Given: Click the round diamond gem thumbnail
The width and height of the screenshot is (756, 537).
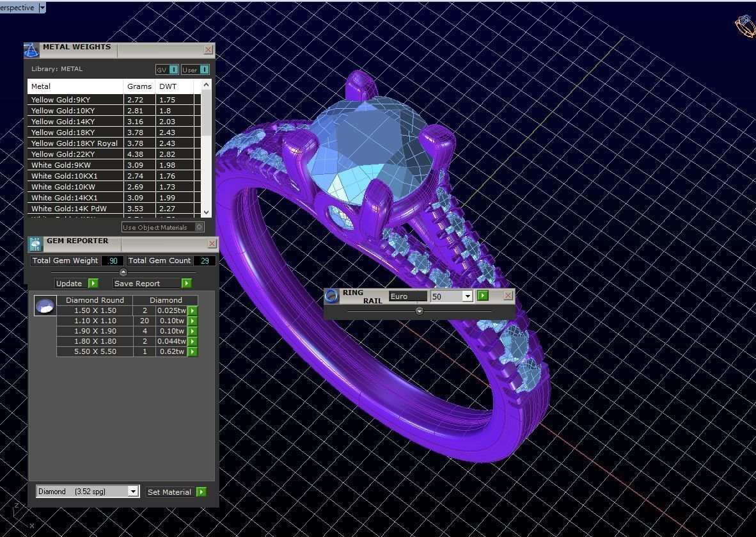Looking at the screenshot, I should point(45,306).
